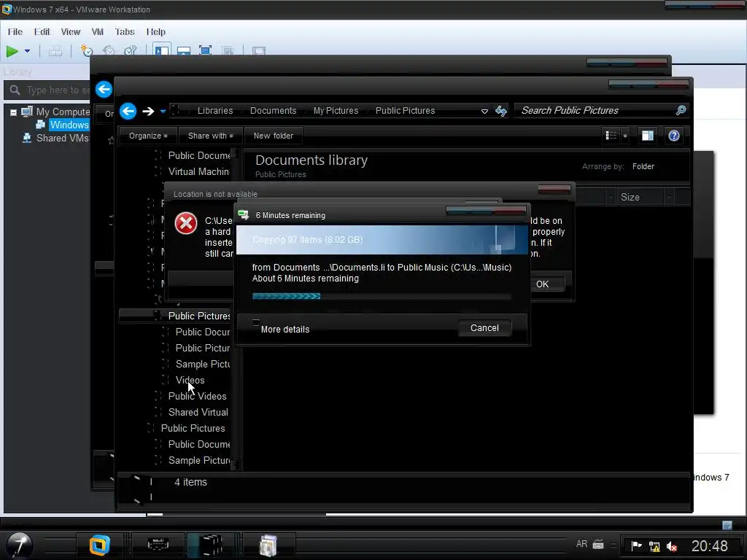Cancel the file copy operation
The image size is (747, 560).
tap(484, 328)
